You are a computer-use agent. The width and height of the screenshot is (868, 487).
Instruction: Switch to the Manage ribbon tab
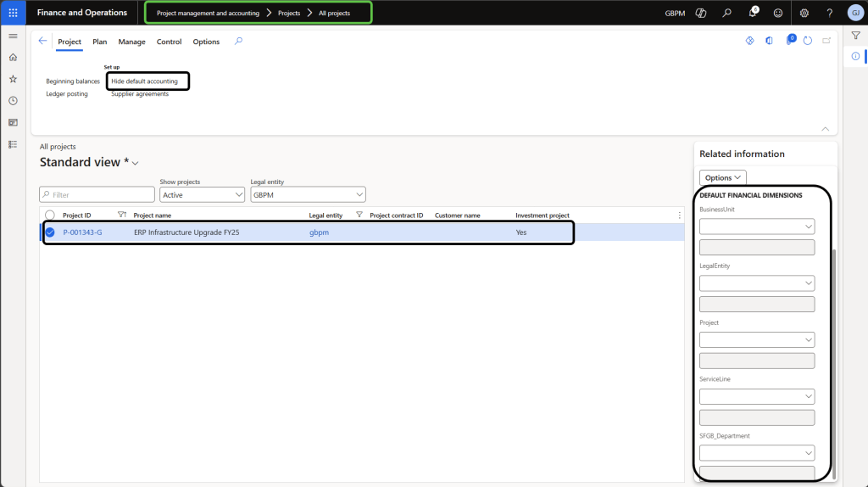click(131, 42)
